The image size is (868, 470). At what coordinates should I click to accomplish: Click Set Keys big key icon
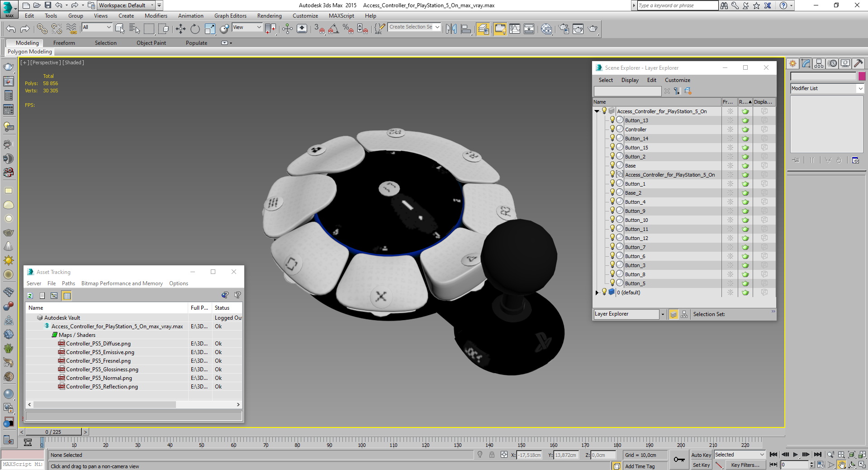pos(679,460)
